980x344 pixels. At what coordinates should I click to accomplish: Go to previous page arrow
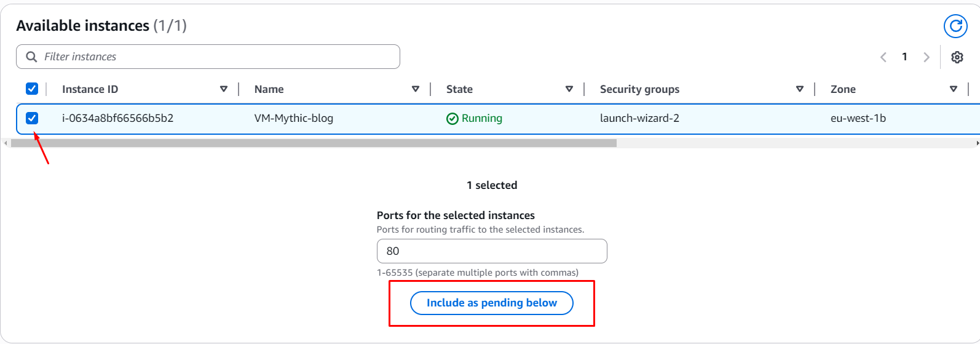[883, 57]
